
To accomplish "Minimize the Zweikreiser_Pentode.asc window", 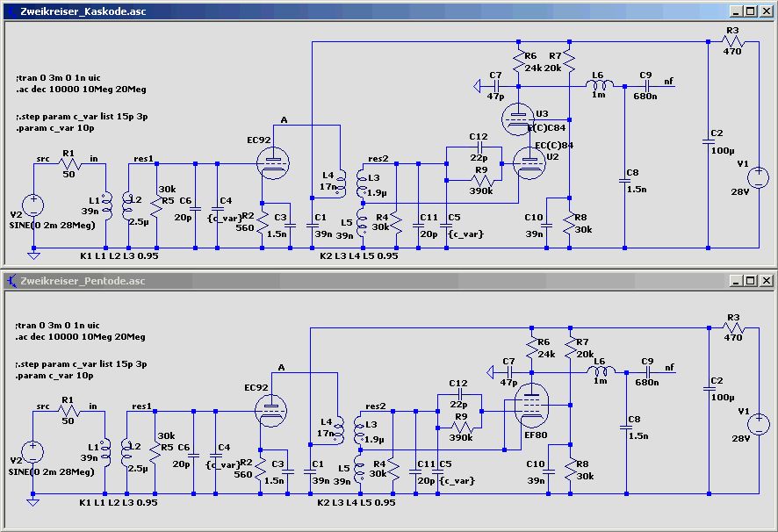I will (737, 281).
